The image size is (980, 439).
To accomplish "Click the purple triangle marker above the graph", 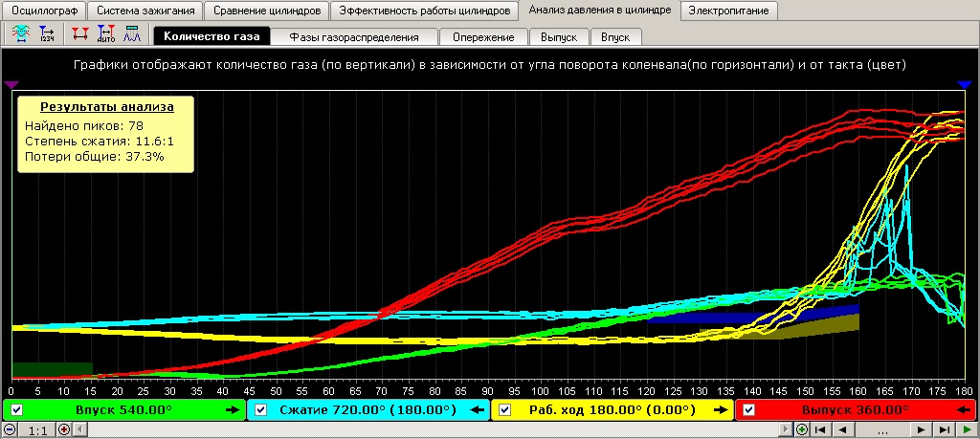I will click(11, 83).
